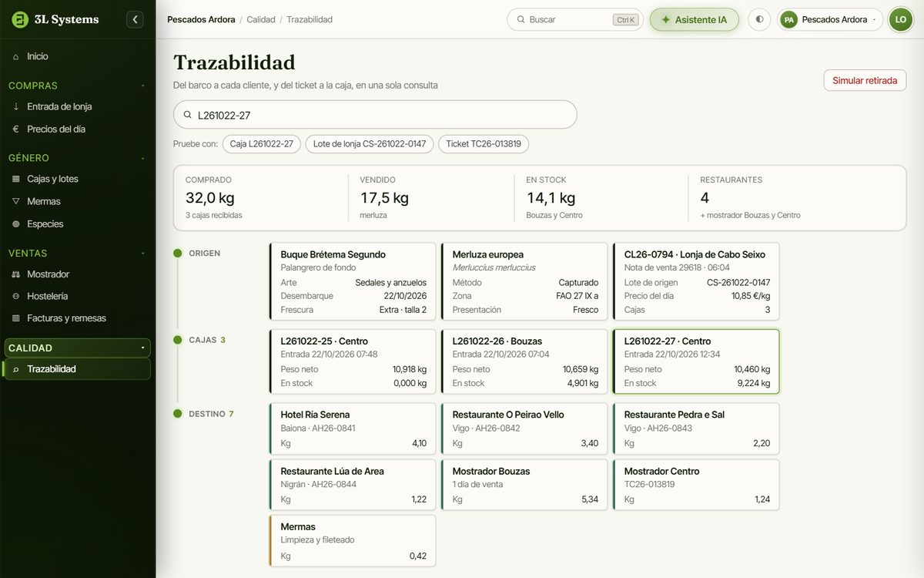Select the L261022-26 · Bouzas box card
Screen dimensions: 924x578
click(524, 361)
